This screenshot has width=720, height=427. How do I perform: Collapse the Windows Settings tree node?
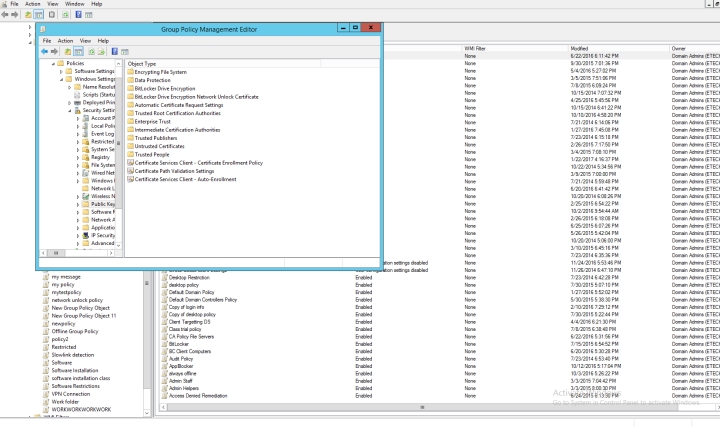pyautogui.click(x=62, y=81)
